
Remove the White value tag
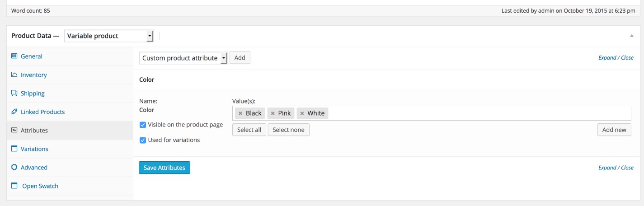pos(302,113)
